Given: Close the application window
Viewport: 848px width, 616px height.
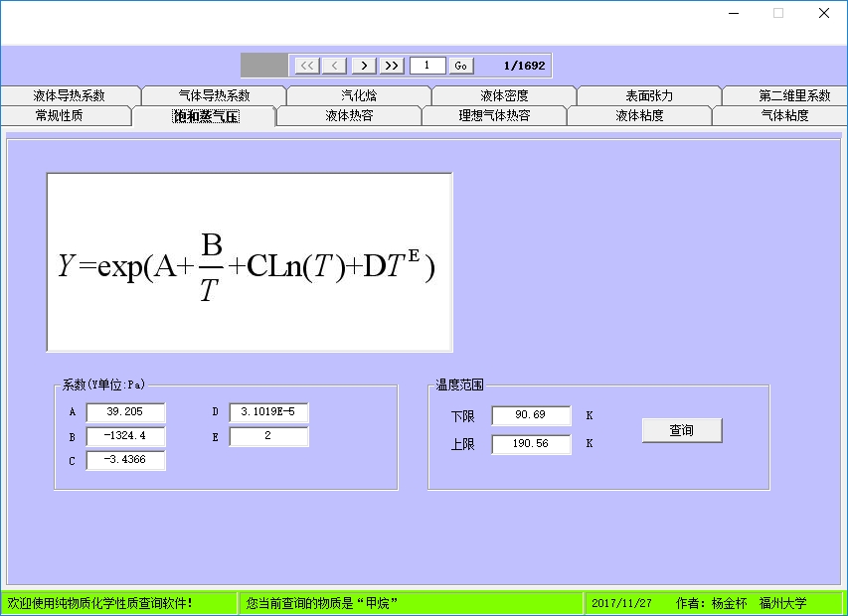Looking at the screenshot, I should point(824,13).
